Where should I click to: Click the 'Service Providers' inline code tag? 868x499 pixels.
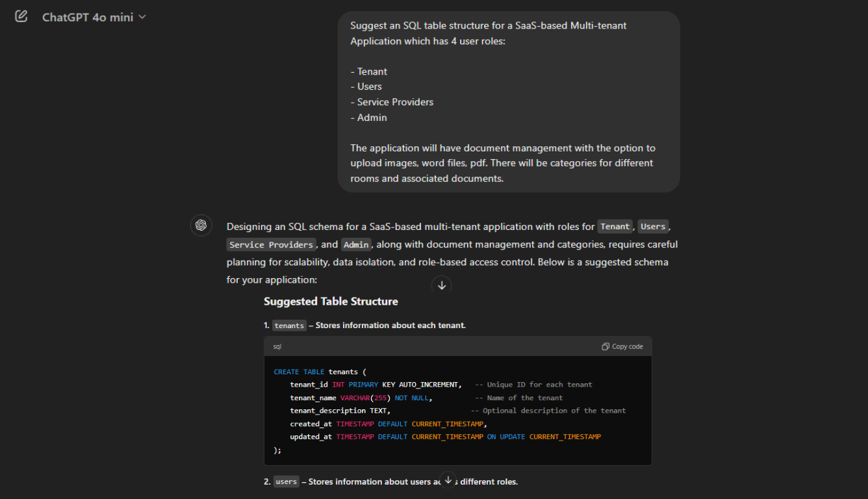[272, 245]
